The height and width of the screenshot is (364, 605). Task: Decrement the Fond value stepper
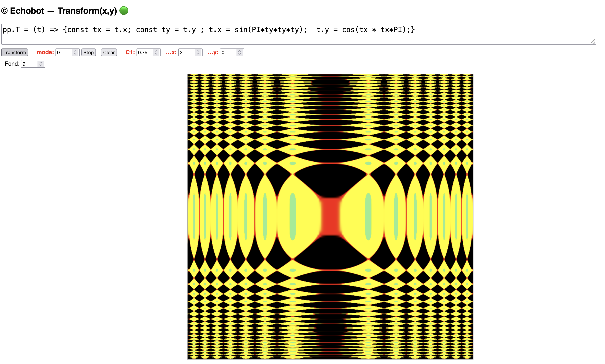(x=41, y=65)
